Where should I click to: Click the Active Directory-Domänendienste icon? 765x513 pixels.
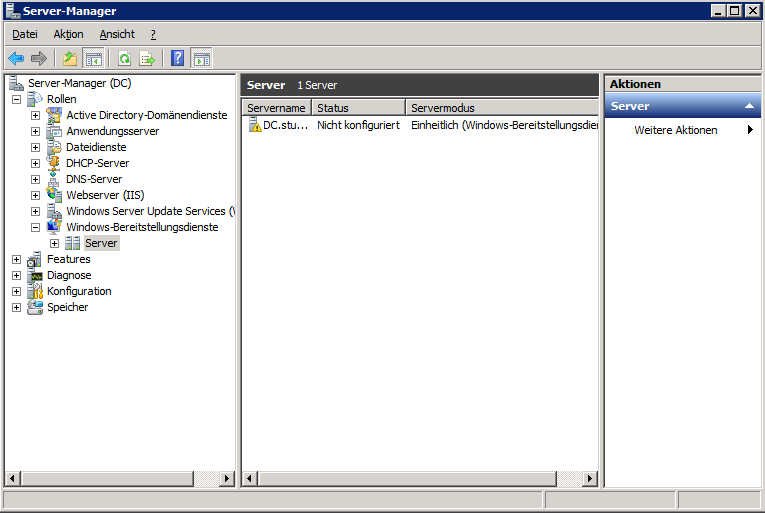point(54,115)
